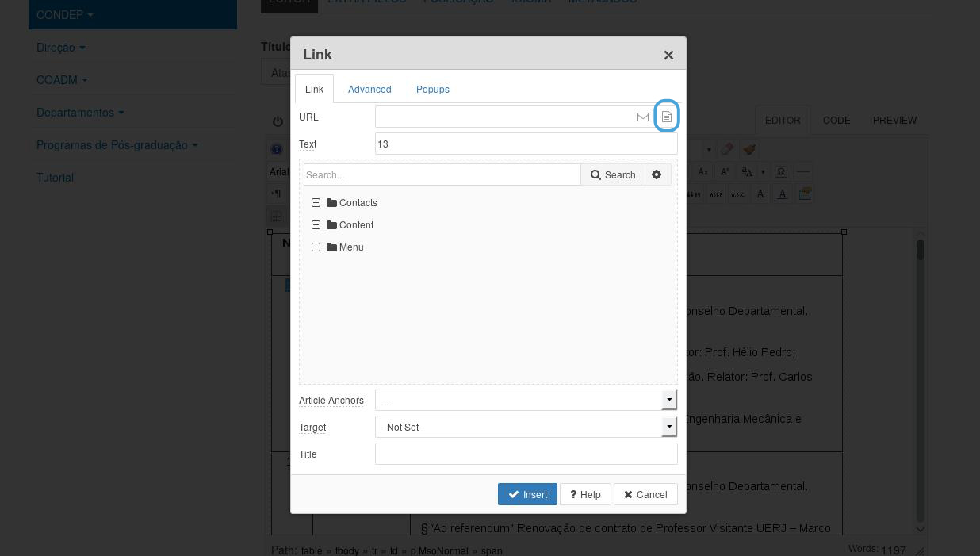The image size is (980, 556).
Task: Expand the Content tree node
Action: point(316,225)
